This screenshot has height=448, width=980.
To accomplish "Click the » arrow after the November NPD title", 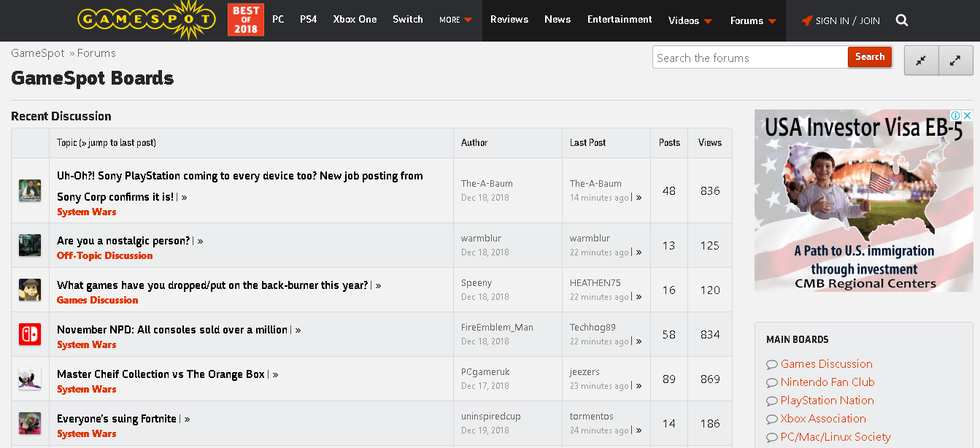I will [x=298, y=330].
